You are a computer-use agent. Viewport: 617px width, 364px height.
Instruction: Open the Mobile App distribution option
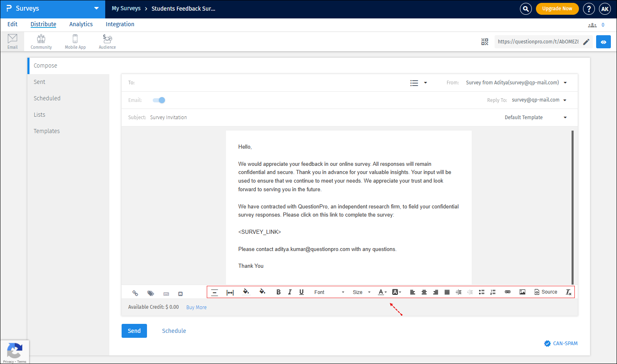(x=75, y=41)
